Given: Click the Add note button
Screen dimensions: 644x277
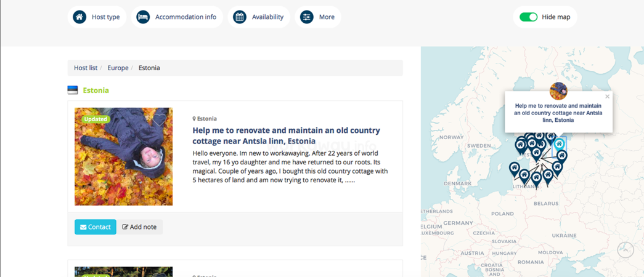Looking at the screenshot, I should [140, 227].
